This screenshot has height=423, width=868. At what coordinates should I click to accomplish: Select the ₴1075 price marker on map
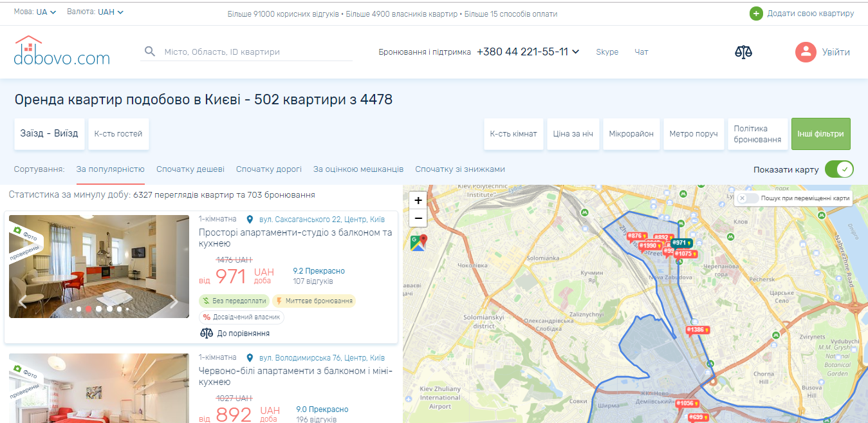point(685,254)
